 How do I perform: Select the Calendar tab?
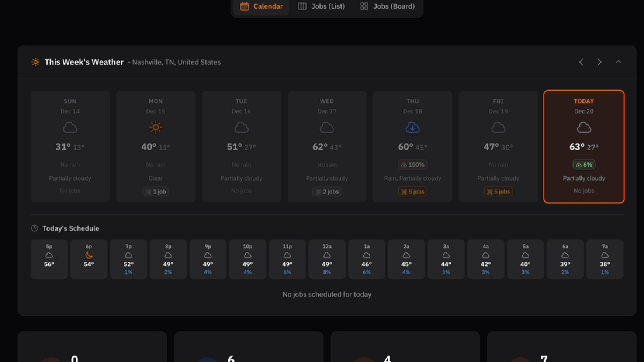pos(261,6)
